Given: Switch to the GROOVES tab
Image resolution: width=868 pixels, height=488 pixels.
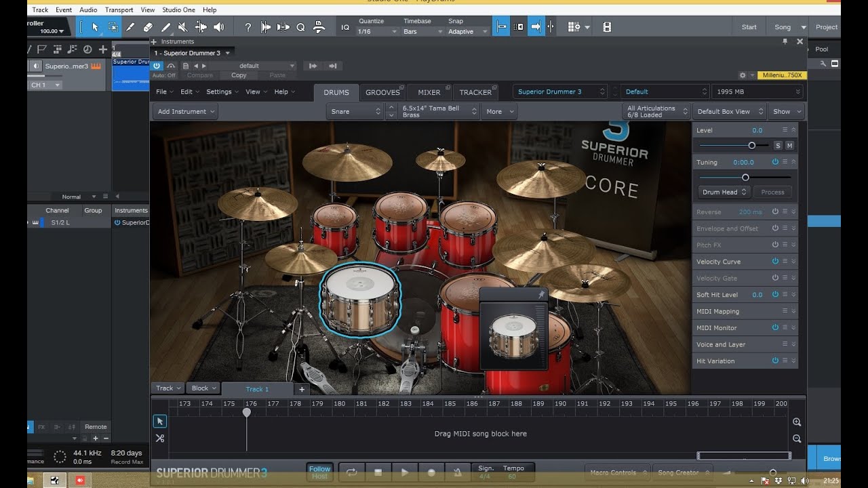Looking at the screenshot, I should 382,92.
